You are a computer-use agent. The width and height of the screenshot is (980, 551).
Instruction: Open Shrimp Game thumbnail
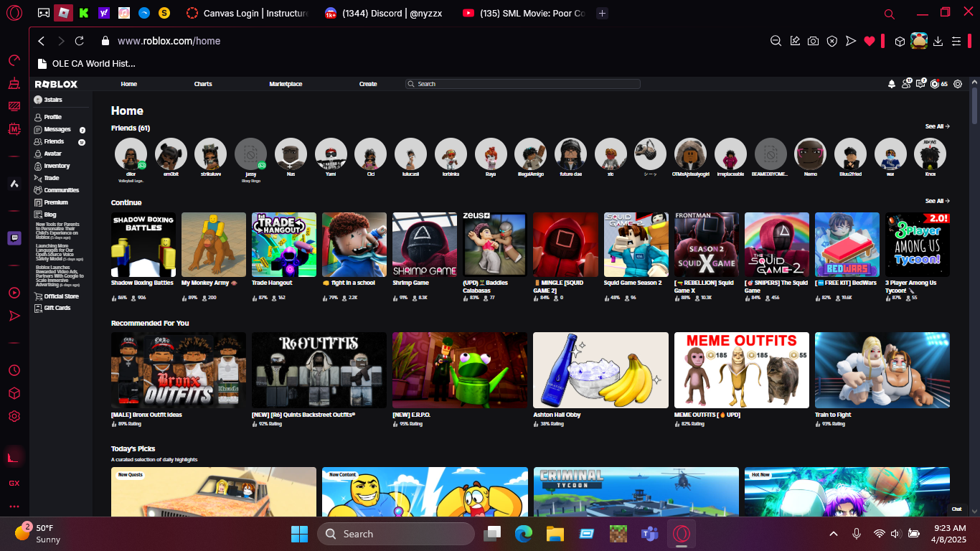coord(425,245)
